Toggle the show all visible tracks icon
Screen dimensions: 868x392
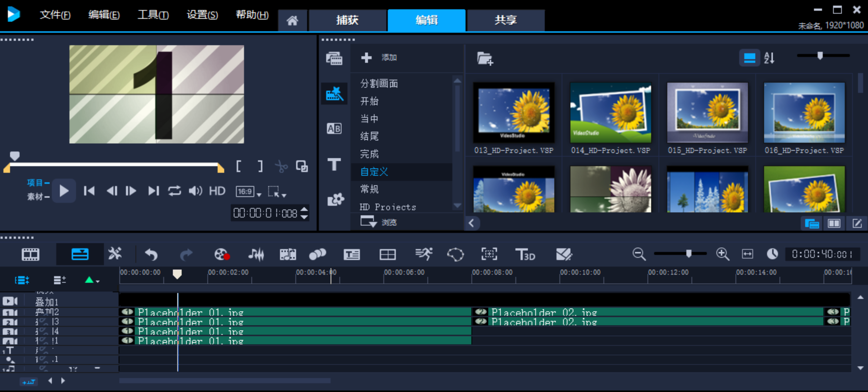point(22,280)
